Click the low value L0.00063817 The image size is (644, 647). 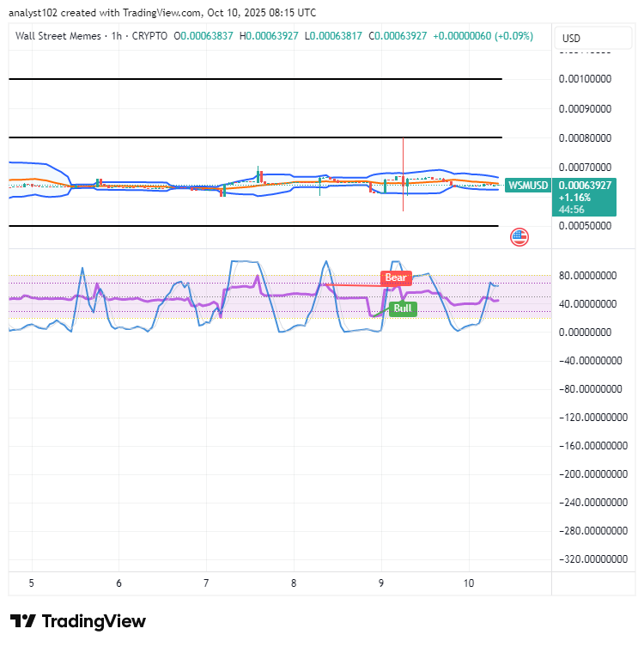pos(333,36)
